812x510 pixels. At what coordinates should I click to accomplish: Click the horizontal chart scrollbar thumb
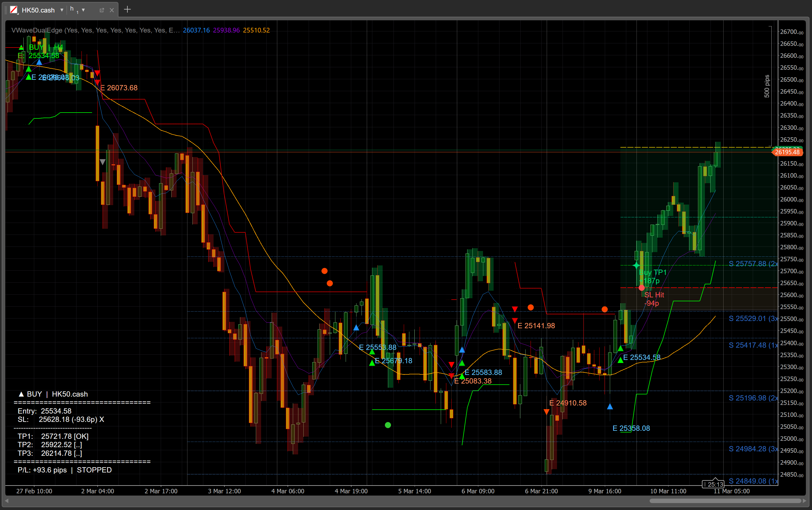click(725, 501)
